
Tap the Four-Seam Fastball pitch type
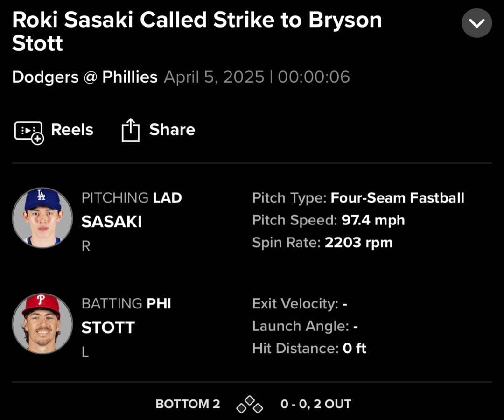397,198
